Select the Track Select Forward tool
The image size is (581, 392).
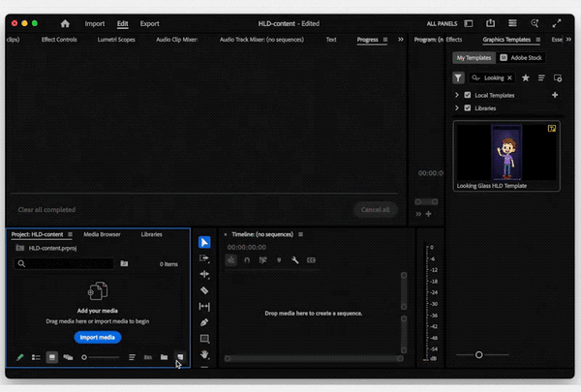tap(204, 258)
